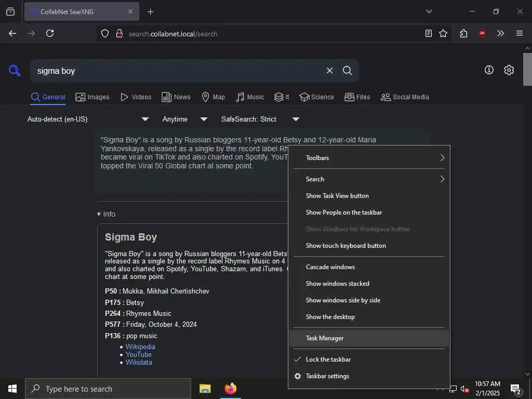Click the insecure connection padlock icon
This screenshot has height=399, width=532.
[x=119, y=34]
